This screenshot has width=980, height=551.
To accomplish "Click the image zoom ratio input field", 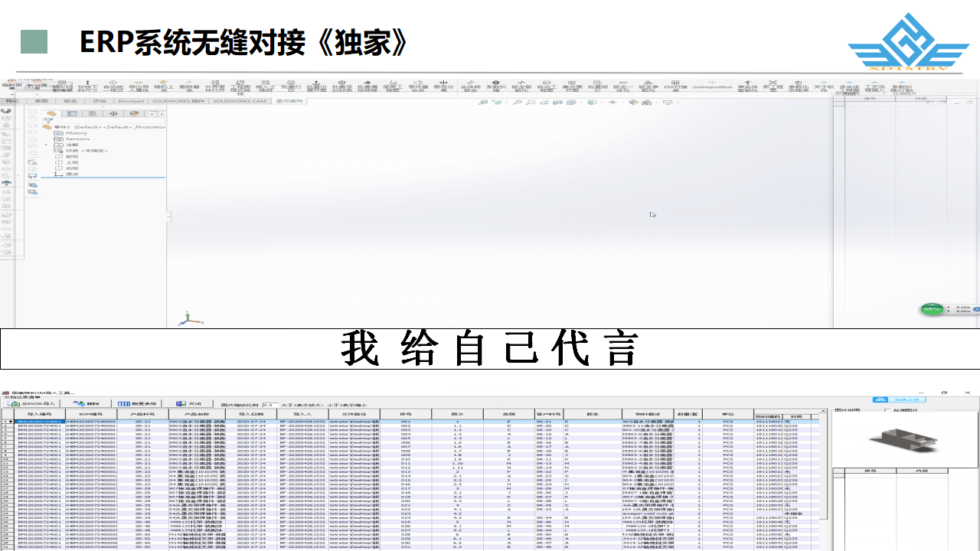I will (269, 404).
